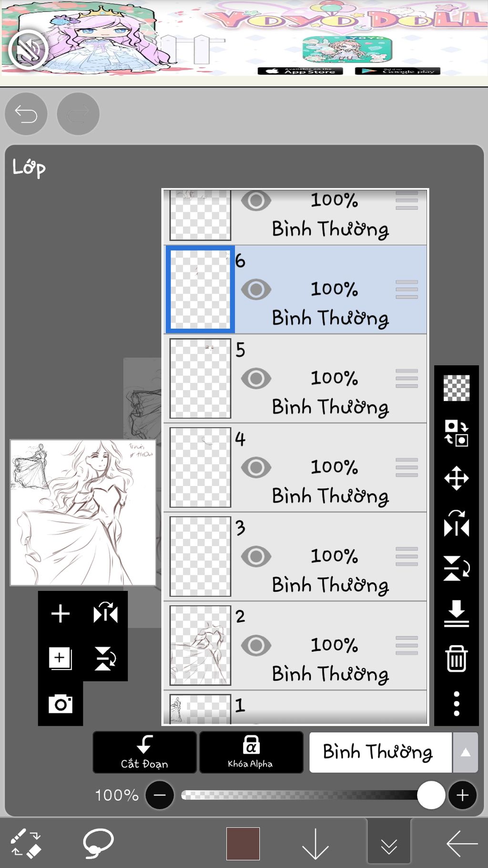Select the move/transform layer icon

tap(457, 478)
